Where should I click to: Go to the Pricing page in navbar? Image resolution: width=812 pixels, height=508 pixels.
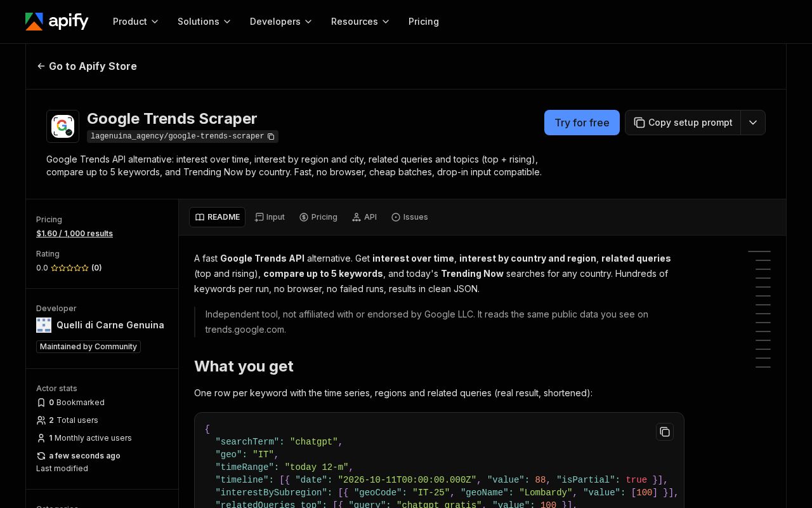tap(424, 22)
